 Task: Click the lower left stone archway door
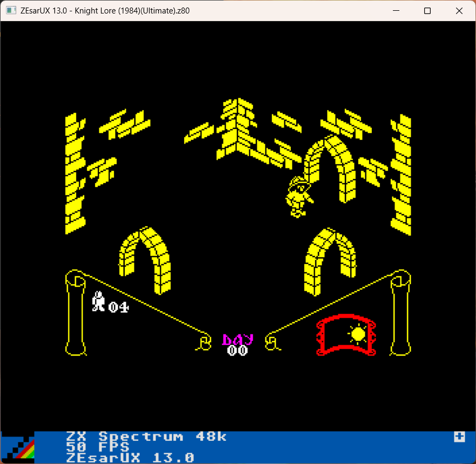145,261
